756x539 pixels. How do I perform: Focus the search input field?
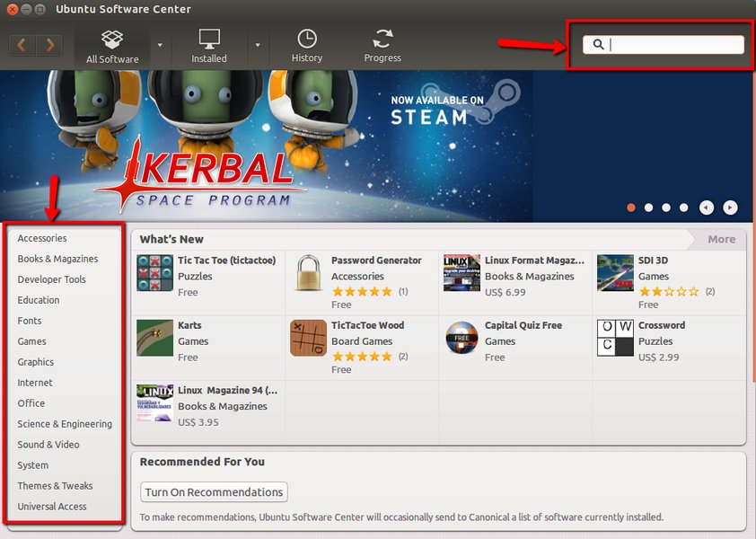pyautogui.click(x=663, y=44)
